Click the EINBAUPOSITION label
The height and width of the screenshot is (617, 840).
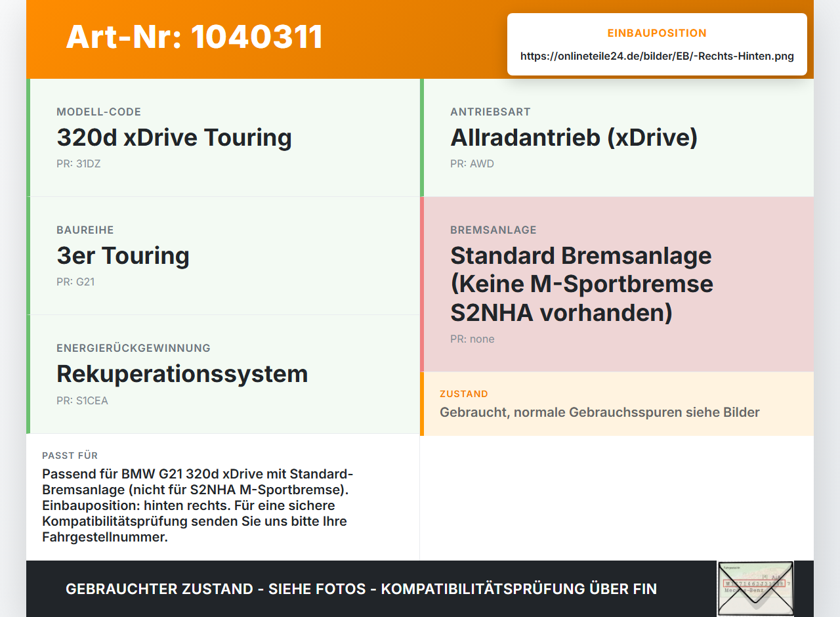pos(657,33)
